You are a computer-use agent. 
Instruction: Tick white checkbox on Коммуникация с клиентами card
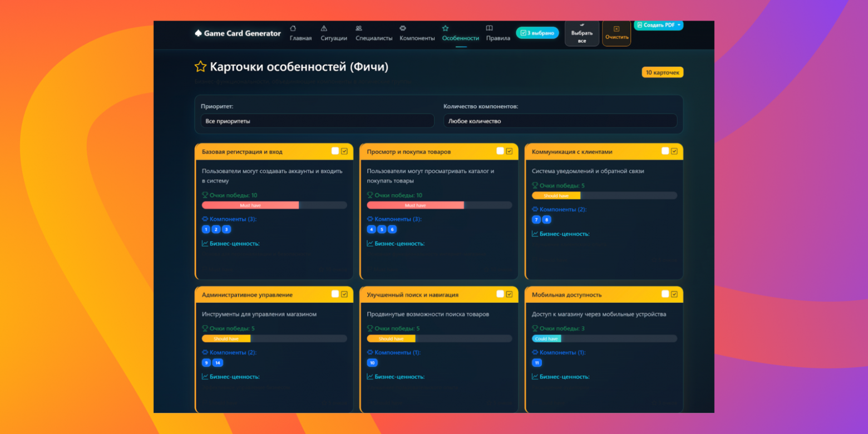[665, 151]
